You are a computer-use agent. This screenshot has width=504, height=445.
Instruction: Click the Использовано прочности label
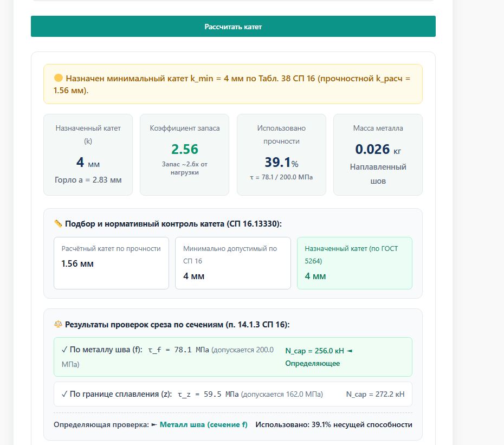281,135
